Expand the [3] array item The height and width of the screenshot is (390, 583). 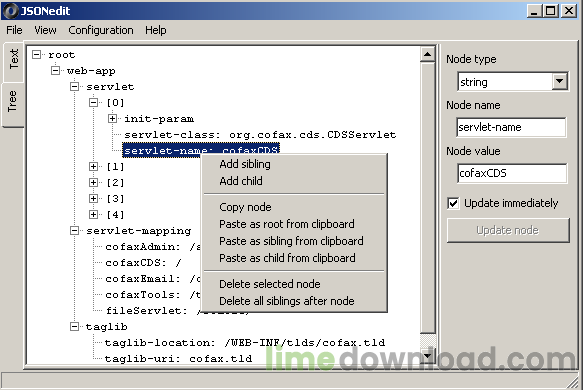[93, 199]
